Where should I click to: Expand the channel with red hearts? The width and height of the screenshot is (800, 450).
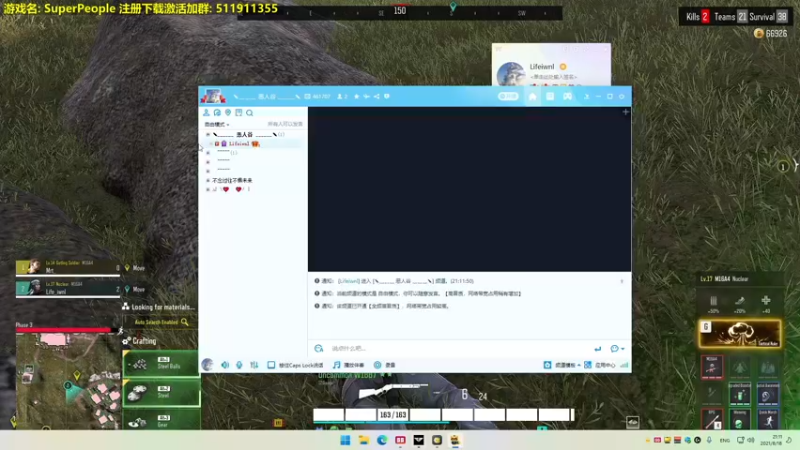click(208, 189)
